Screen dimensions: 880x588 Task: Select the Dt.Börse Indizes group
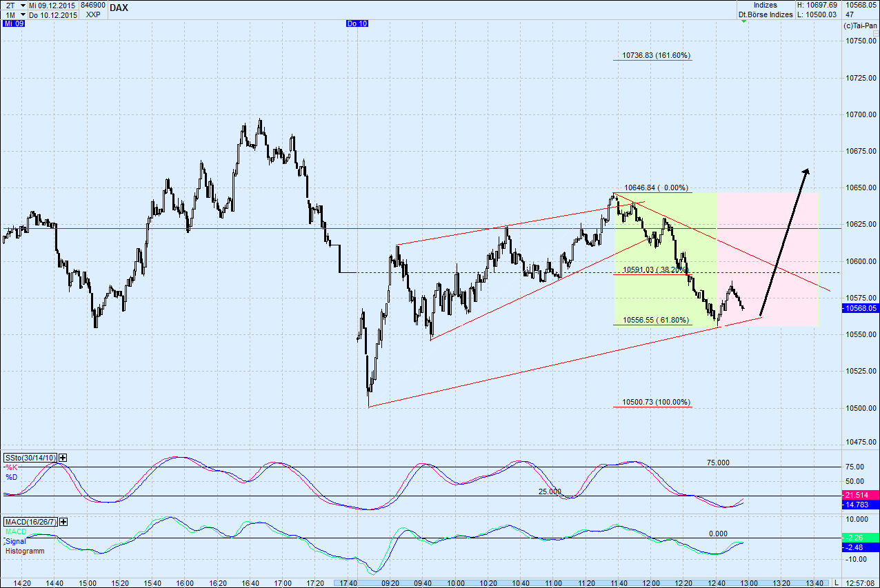point(764,14)
